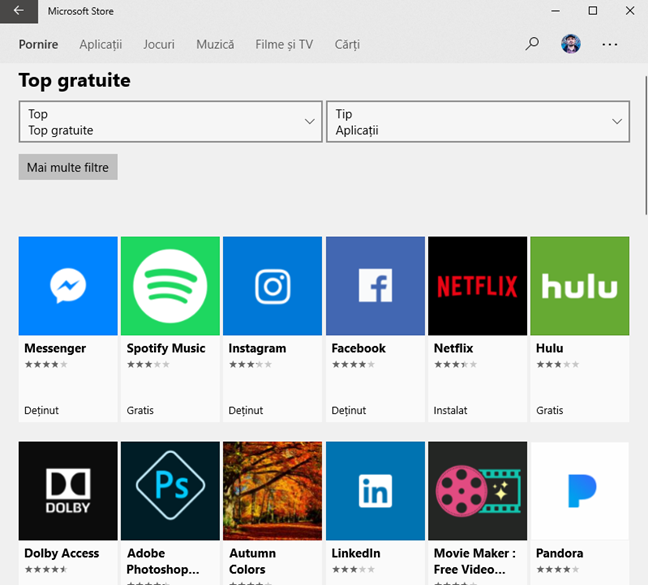Minimize the Microsoft Store window
This screenshot has width=648, height=585.
(x=555, y=11)
